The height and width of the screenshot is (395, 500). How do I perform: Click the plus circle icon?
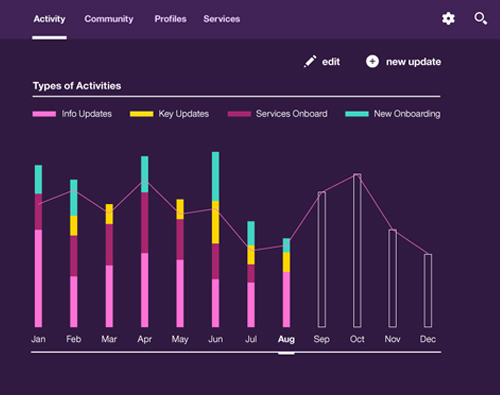(x=372, y=61)
